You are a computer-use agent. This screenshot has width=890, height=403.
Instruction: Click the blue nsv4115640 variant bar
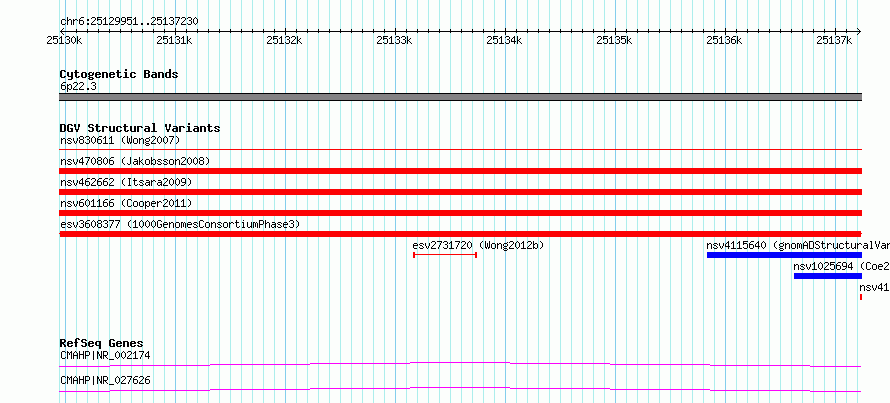click(x=784, y=255)
